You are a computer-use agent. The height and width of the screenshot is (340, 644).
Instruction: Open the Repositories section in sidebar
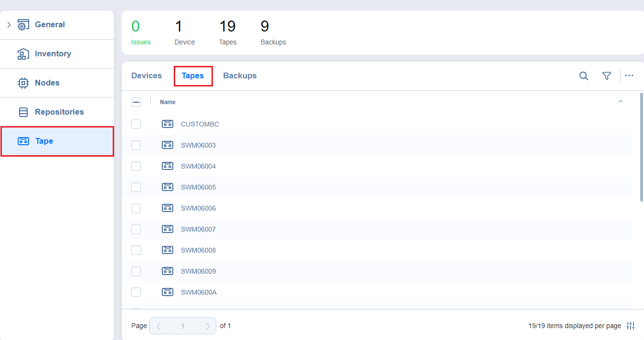coord(59,112)
